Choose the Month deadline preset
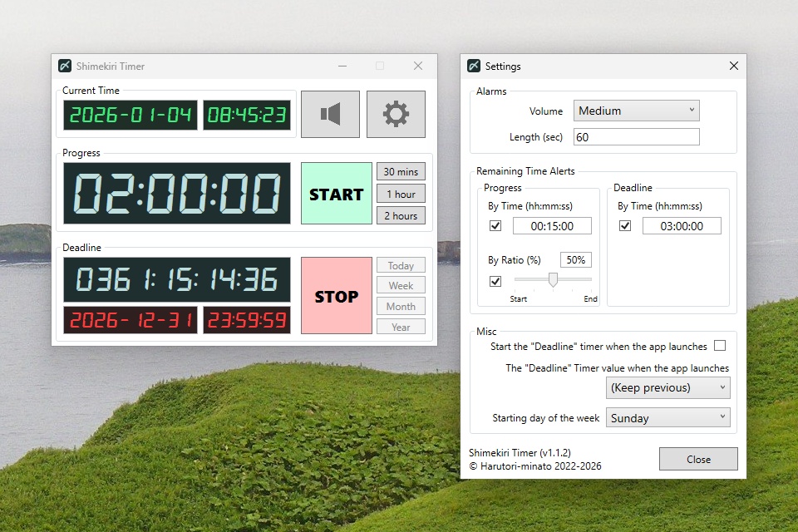798x532 pixels. click(401, 307)
